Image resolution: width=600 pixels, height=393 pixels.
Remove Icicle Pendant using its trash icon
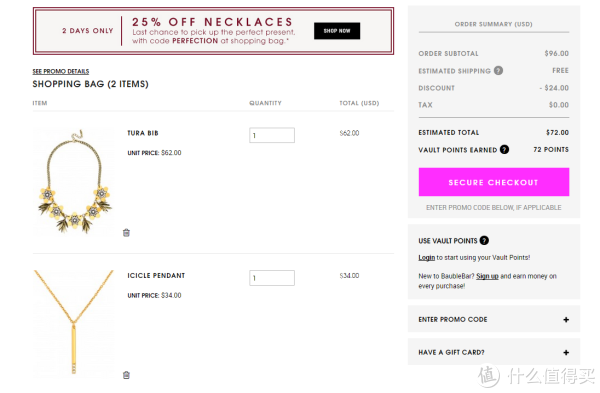click(x=126, y=375)
